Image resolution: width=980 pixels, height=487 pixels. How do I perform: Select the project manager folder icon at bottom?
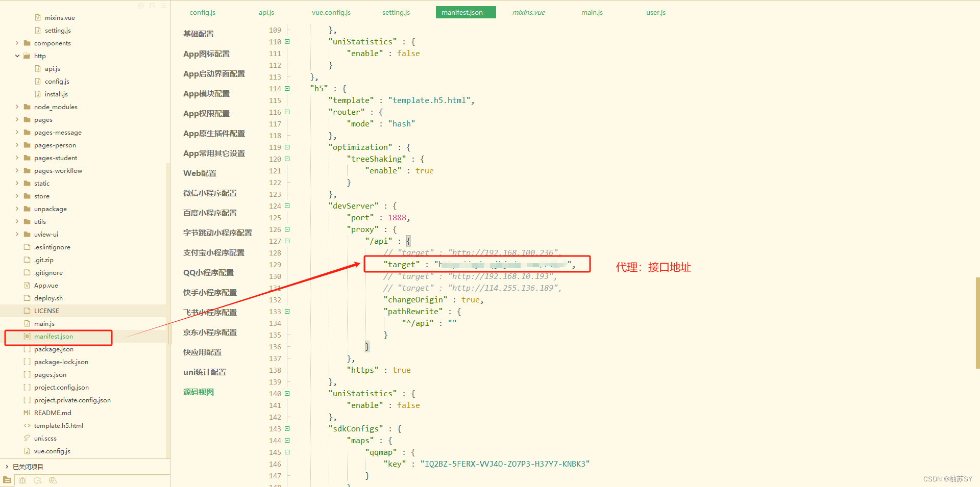coord(7,480)
